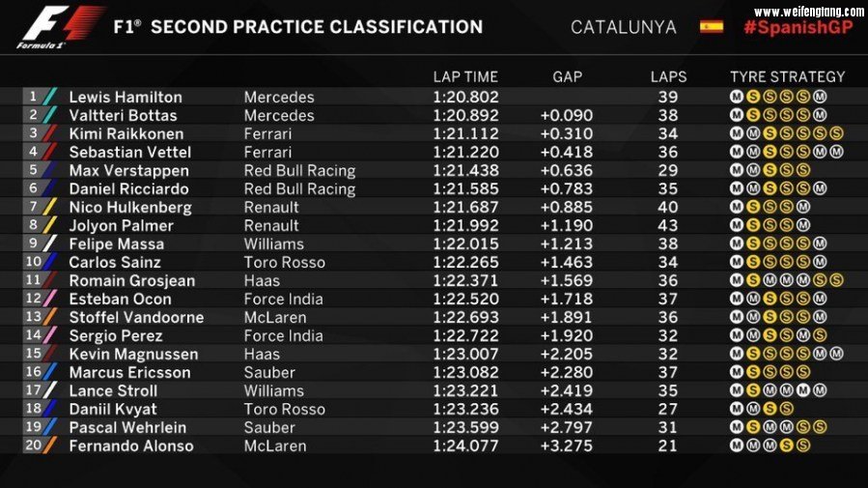This screenshot has width=868, height=488.
Task: Click the LAP TIME column header
Action: tap(465, 76)
